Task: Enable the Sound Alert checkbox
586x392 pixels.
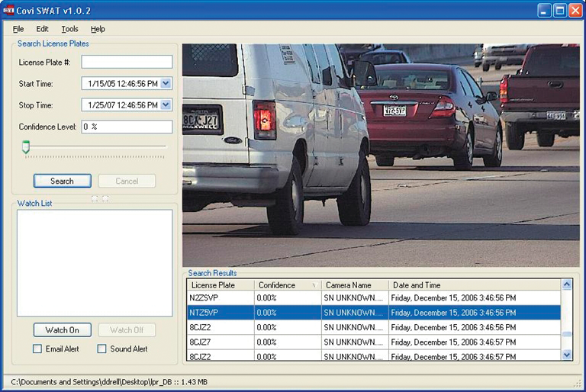Action: pyautogui.click(x=101, y=349)
